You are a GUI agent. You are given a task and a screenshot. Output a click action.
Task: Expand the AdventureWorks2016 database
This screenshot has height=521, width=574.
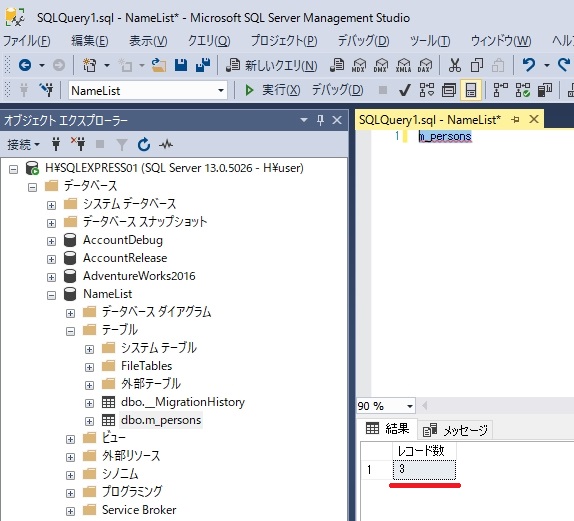[51, 277]
